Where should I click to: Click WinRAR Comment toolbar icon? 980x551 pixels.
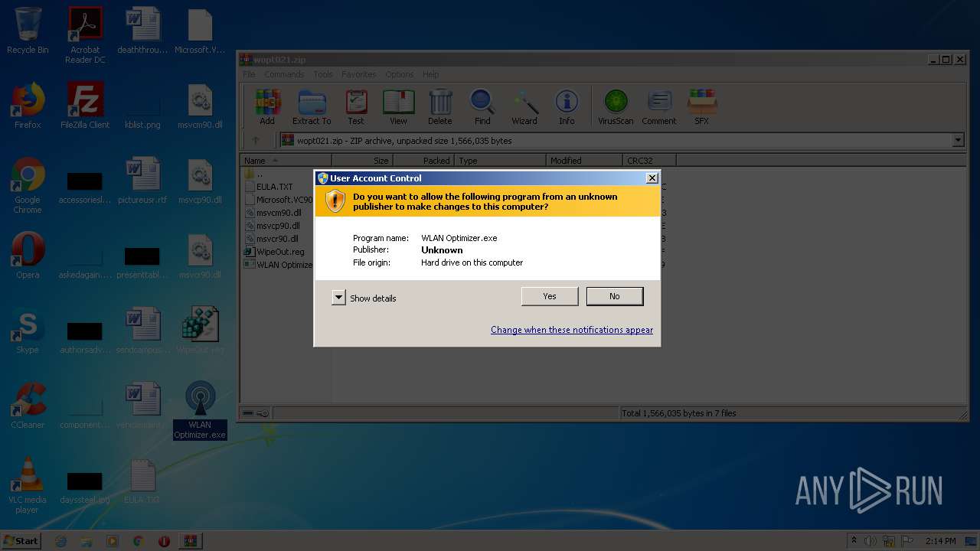point(659,106)
